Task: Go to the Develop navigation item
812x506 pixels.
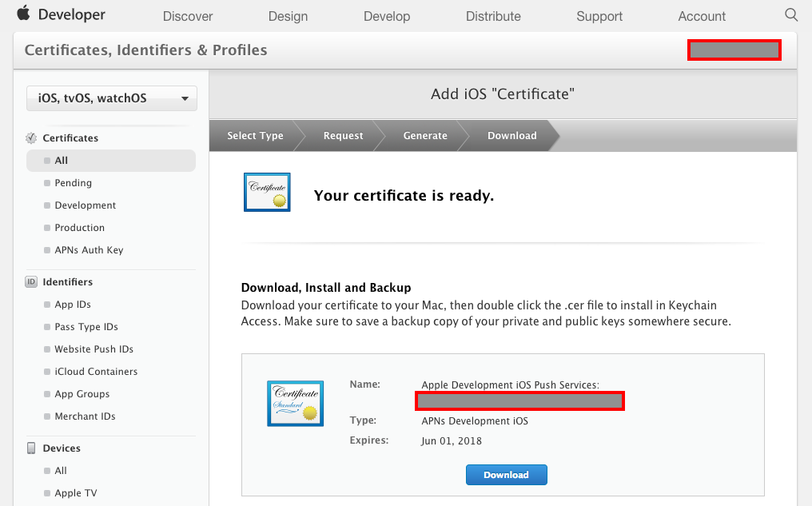Action: (387, 16)
